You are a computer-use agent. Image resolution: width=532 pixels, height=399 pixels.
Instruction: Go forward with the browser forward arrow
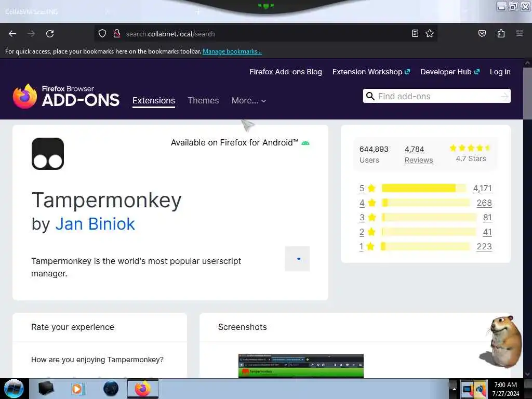pyautogui.click(x=31, y=34)
